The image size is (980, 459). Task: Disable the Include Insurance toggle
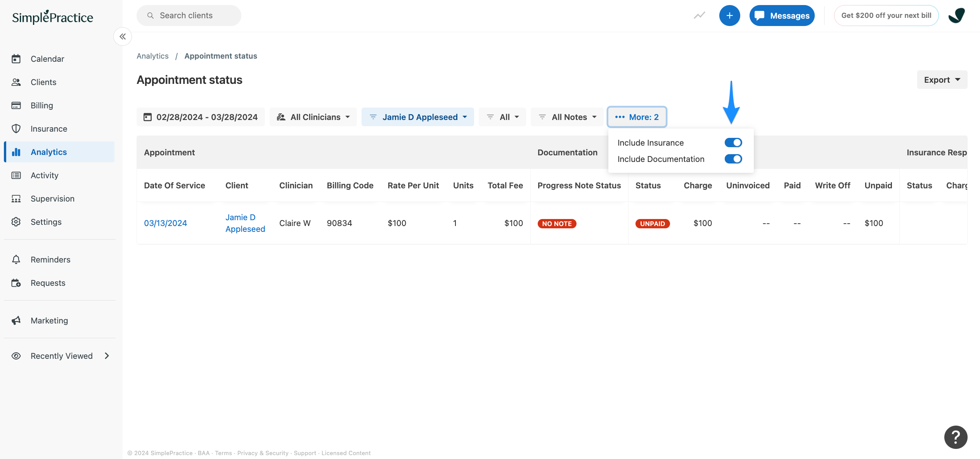733,143
